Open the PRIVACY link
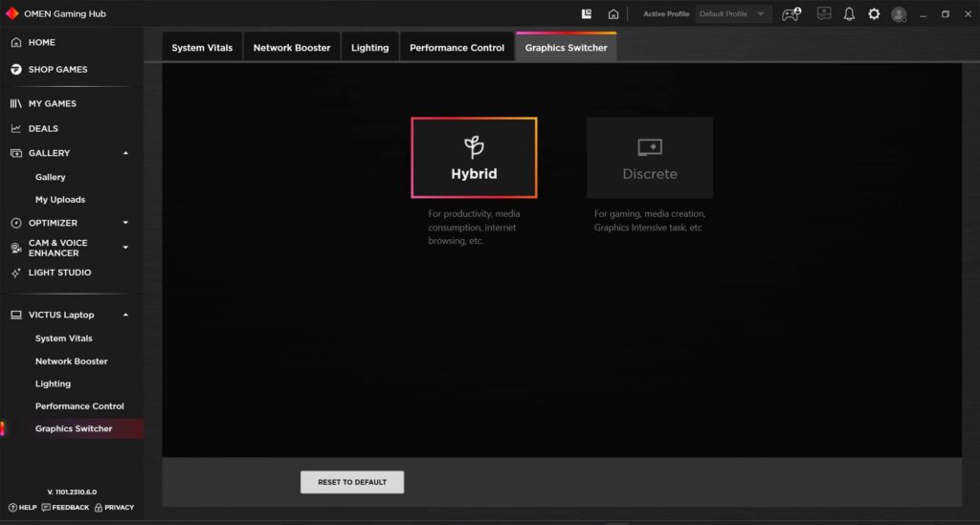 pyautogui.click(x=115, y=508)
